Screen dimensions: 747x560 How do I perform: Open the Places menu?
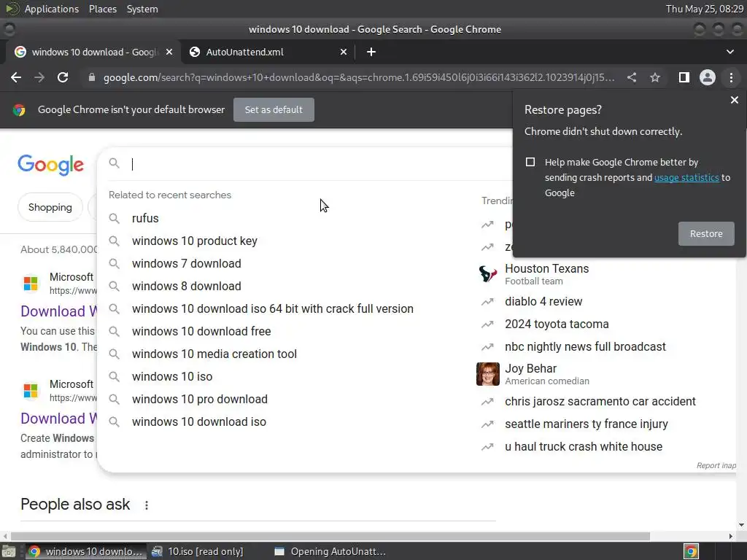[x=102, y=9]
